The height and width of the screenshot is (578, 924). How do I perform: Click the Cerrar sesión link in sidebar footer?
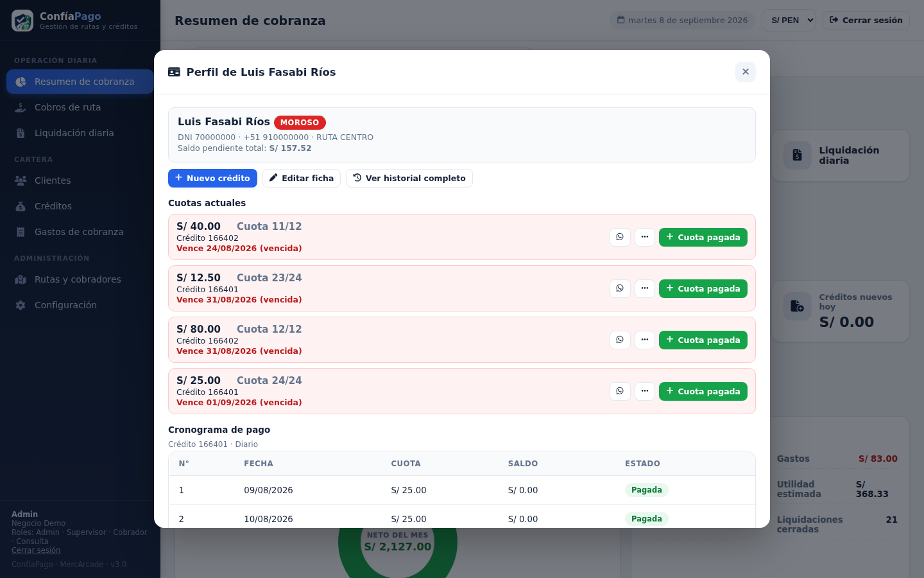coord(36,550)
